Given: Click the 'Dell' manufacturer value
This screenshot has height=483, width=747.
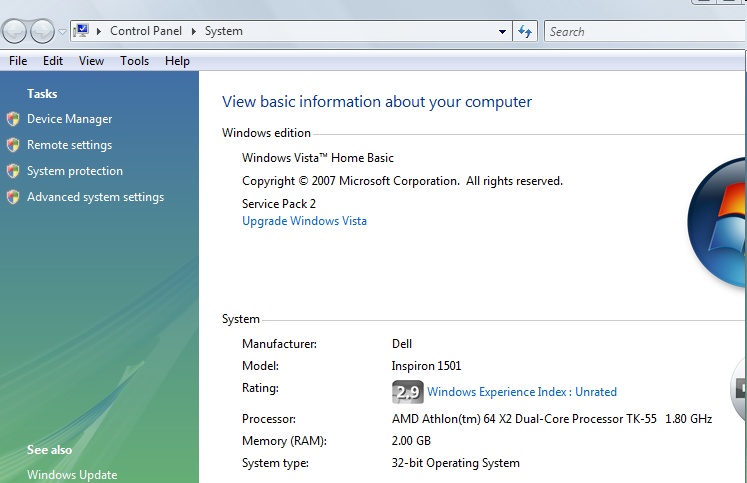Looking at the screenshot, I should click(x=402, y=344).
